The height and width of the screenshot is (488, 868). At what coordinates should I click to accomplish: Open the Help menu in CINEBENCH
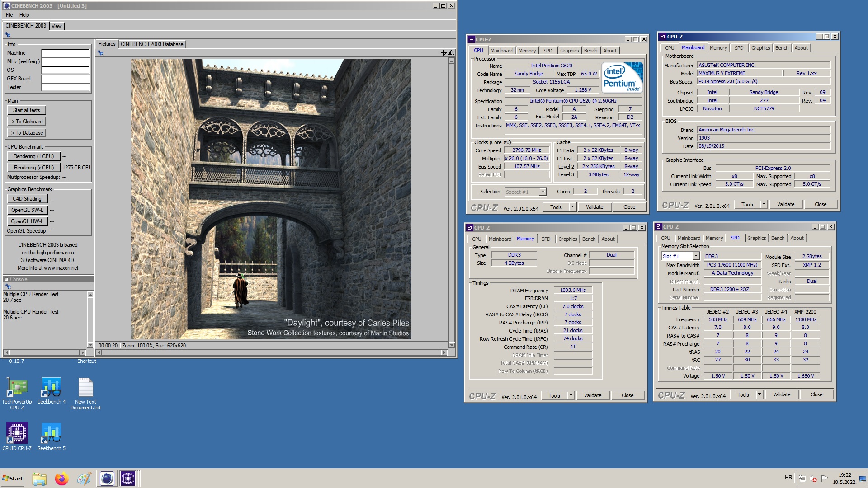tap(24, 15)
